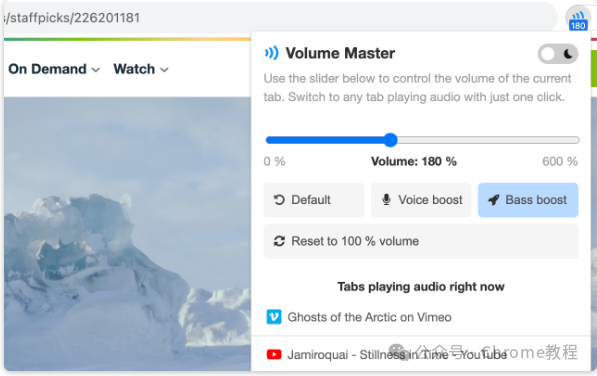Click the microphone icon in Voice boost
Viewport: 597px width, 376px height.
click(386, 200)
